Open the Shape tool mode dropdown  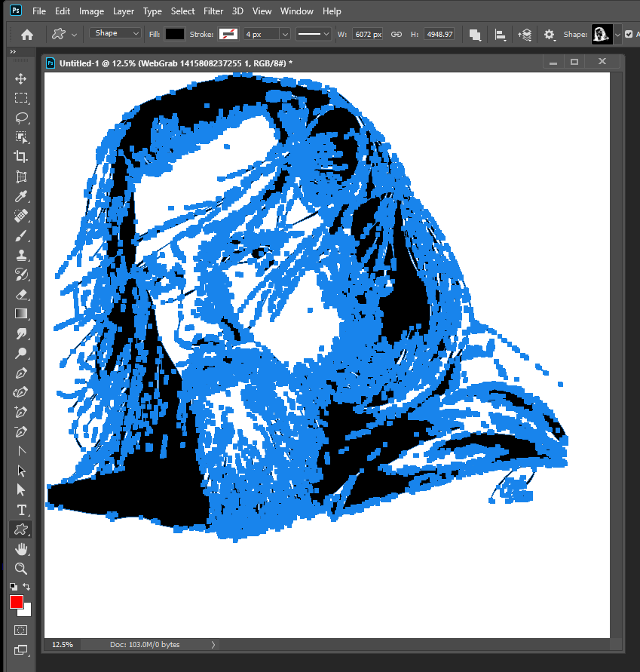115,33
